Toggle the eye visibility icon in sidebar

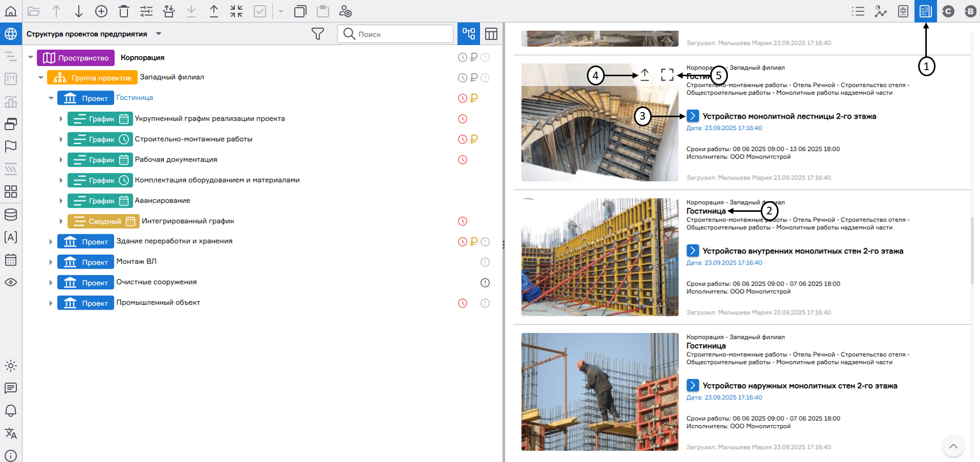coord(11,282)
